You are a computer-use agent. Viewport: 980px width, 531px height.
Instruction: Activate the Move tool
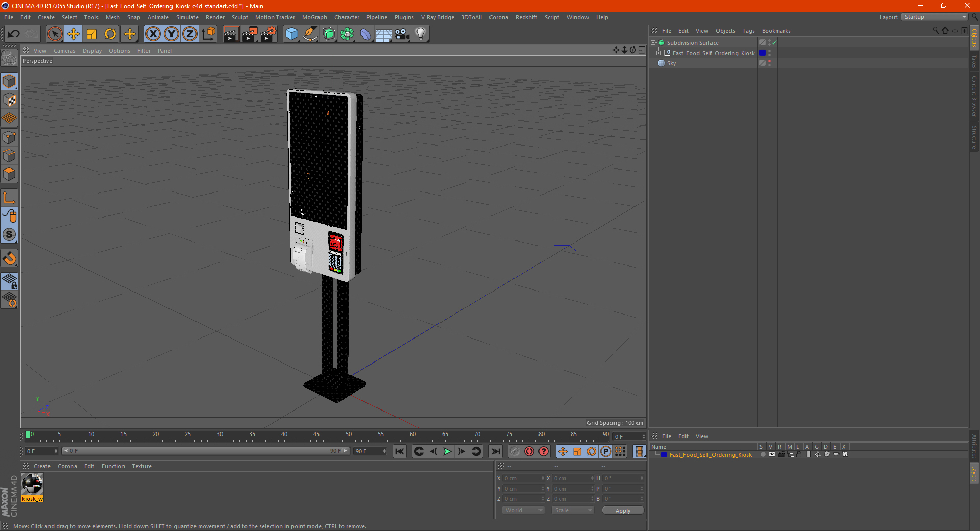pos(73,34)
